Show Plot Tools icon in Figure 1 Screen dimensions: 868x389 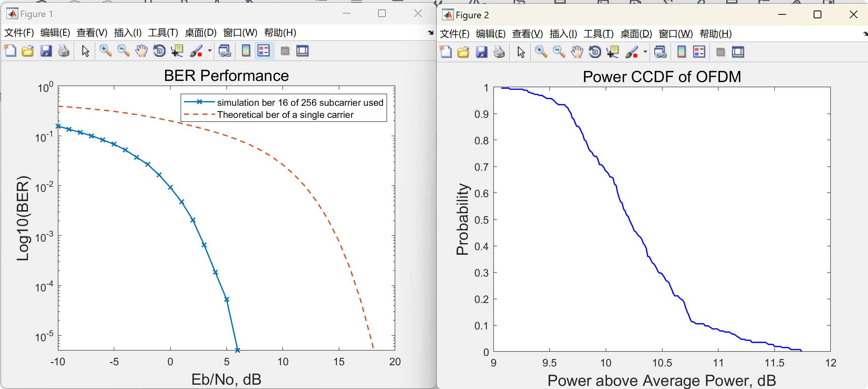tap(302, 51)
